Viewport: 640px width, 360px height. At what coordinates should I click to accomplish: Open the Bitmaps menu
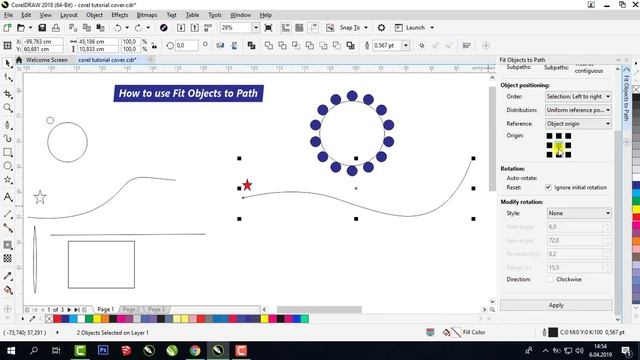click(x=147, y=15)
